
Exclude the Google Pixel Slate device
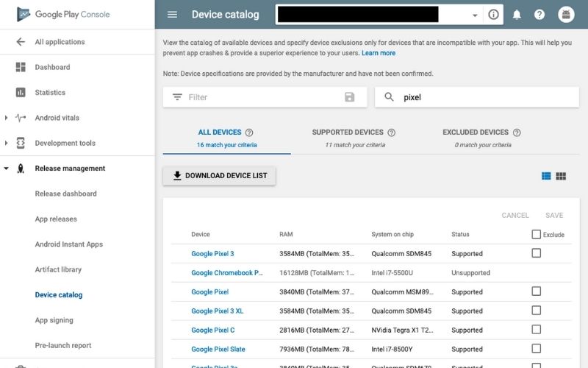(x=536, y=349)
